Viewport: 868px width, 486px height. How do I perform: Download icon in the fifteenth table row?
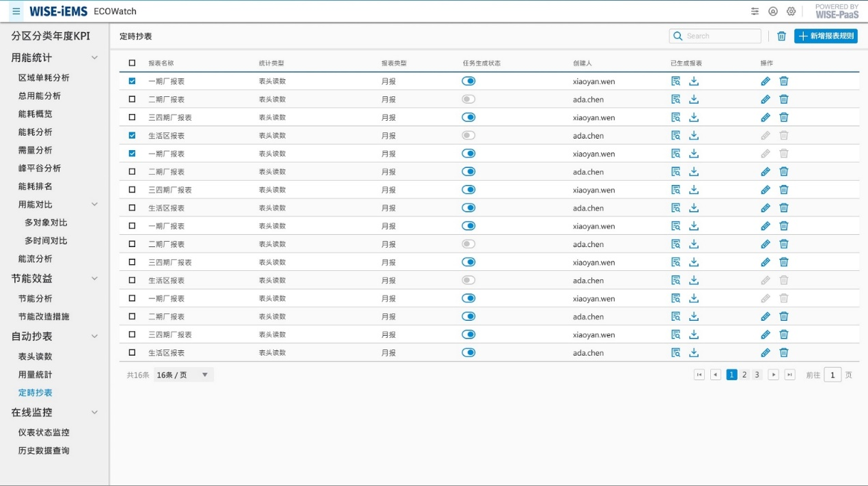click(x=694, y=334)
